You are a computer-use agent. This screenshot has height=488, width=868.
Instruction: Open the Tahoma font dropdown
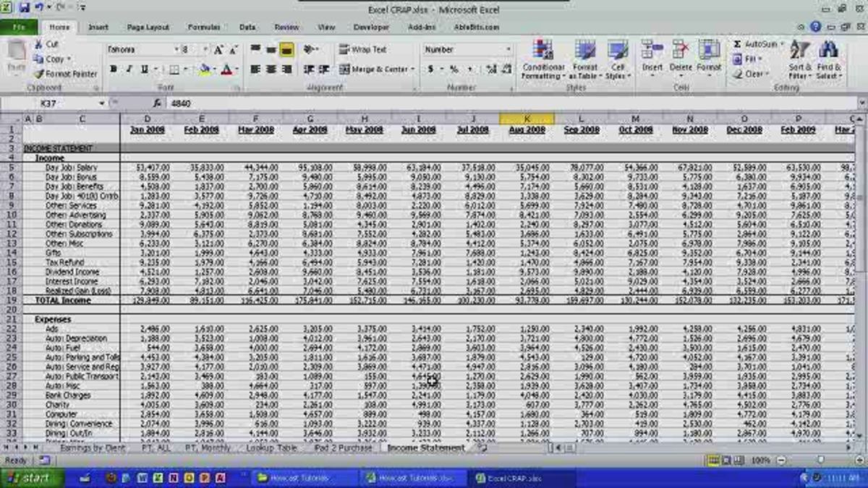[x=176, y=49]
